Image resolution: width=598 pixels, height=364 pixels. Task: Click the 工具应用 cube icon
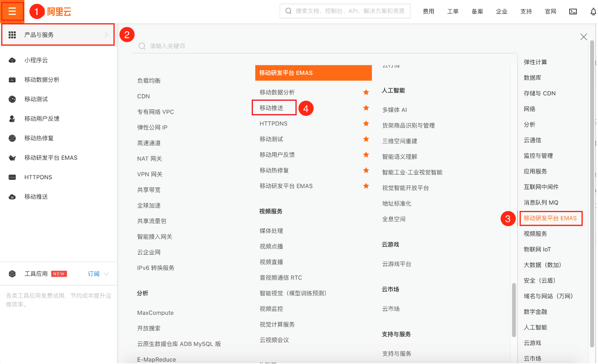[12, 273]
